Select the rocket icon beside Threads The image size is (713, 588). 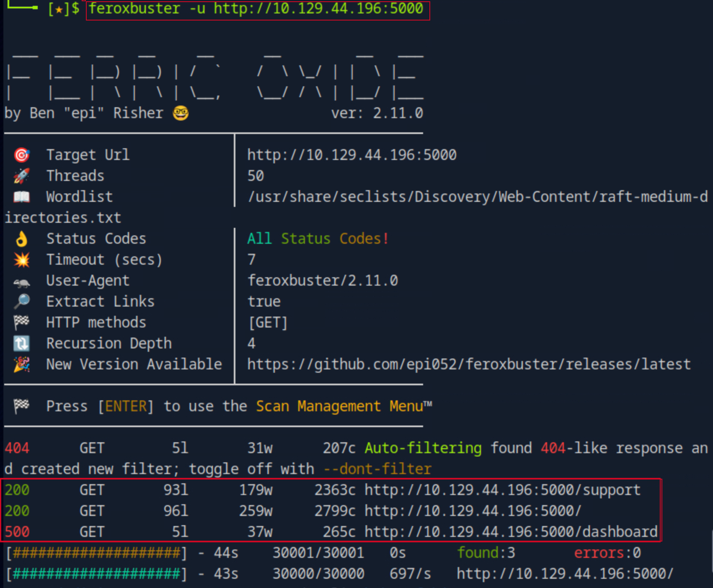[x=22, y=176]
